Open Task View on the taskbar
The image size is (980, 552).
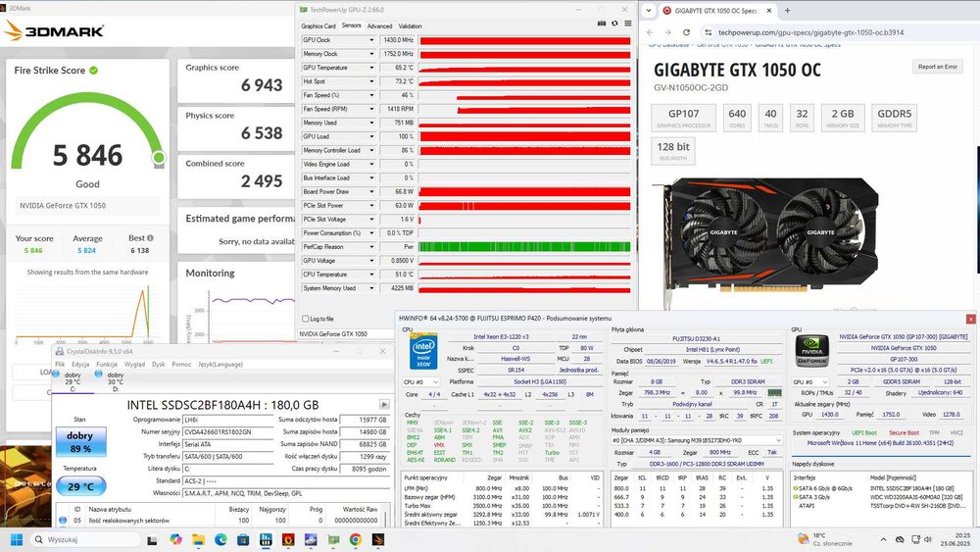pyautogui.click(x=153, y=539)
